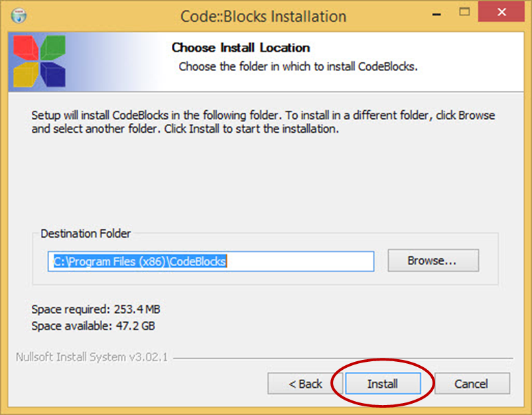Start installation with the Install button

383,384
